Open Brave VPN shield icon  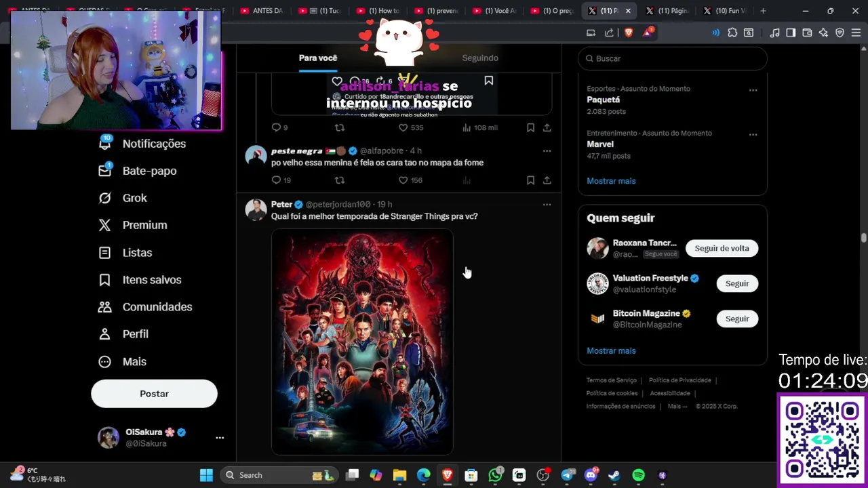tap(840, 33)
